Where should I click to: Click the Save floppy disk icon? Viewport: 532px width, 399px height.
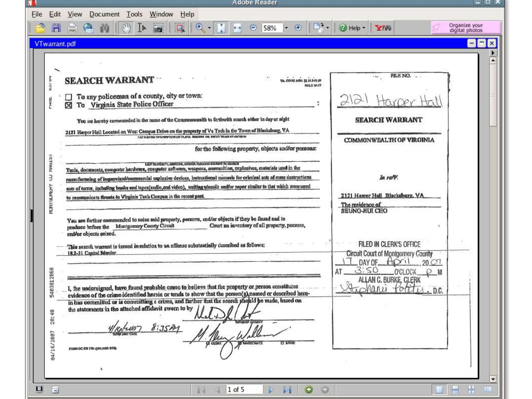[x=56, y=28]
